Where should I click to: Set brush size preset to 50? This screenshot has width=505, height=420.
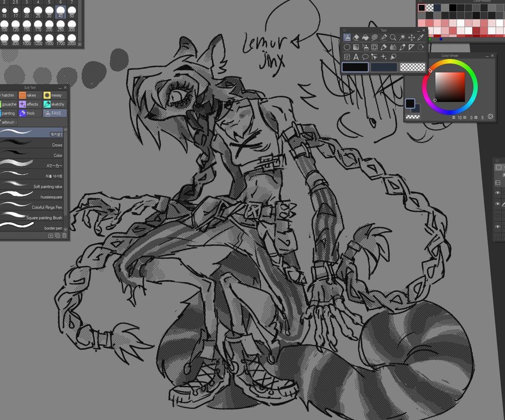point(72,12)
